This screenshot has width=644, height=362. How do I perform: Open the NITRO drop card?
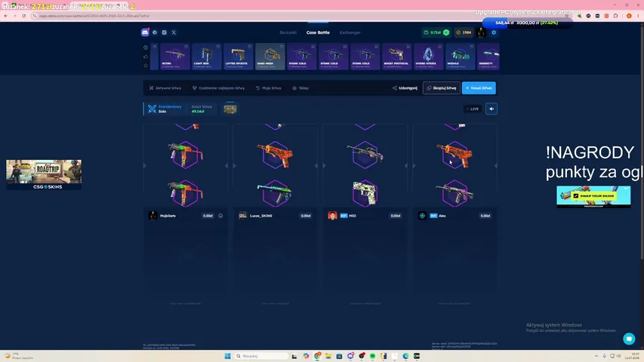(175, 57)
